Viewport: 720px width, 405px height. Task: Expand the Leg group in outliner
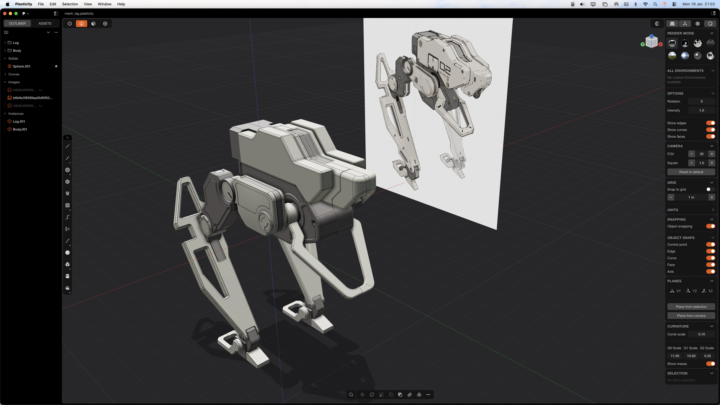pos(5,43)
